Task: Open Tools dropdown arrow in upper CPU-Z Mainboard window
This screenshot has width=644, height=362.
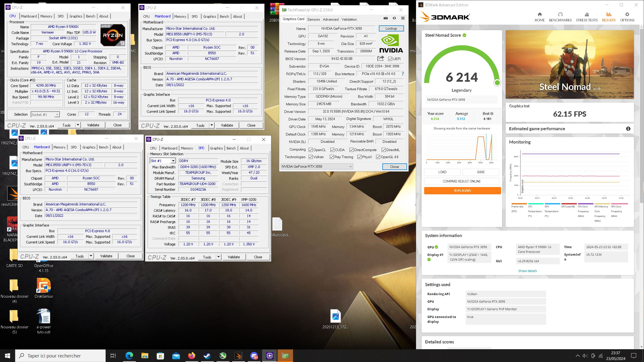Action: [212, 125]
